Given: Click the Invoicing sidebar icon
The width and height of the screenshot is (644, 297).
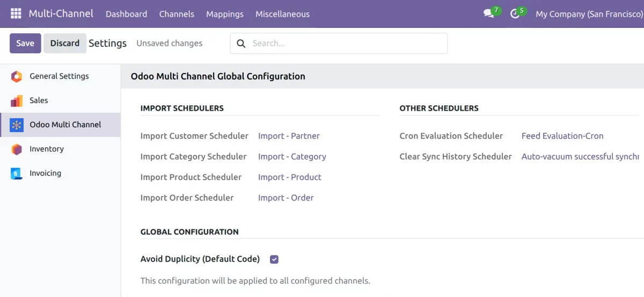Looking at the screenshot, I should [17, 173].
